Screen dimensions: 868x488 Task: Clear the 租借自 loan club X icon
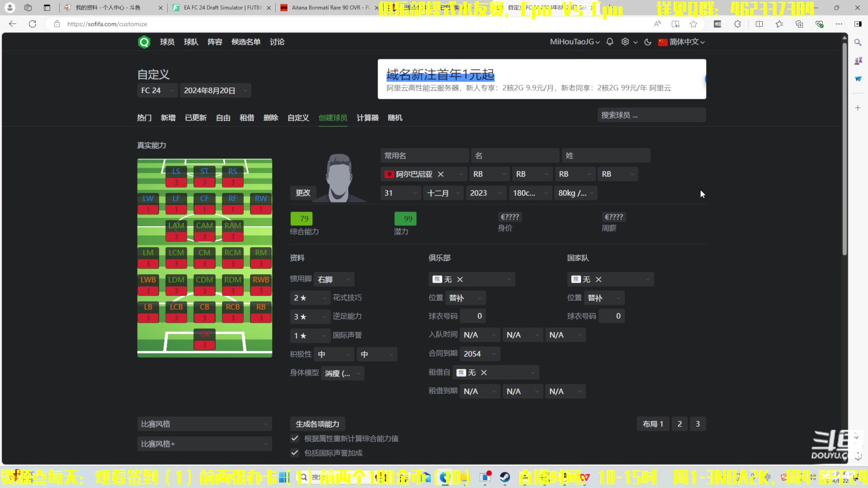click(x=484, y=372)
